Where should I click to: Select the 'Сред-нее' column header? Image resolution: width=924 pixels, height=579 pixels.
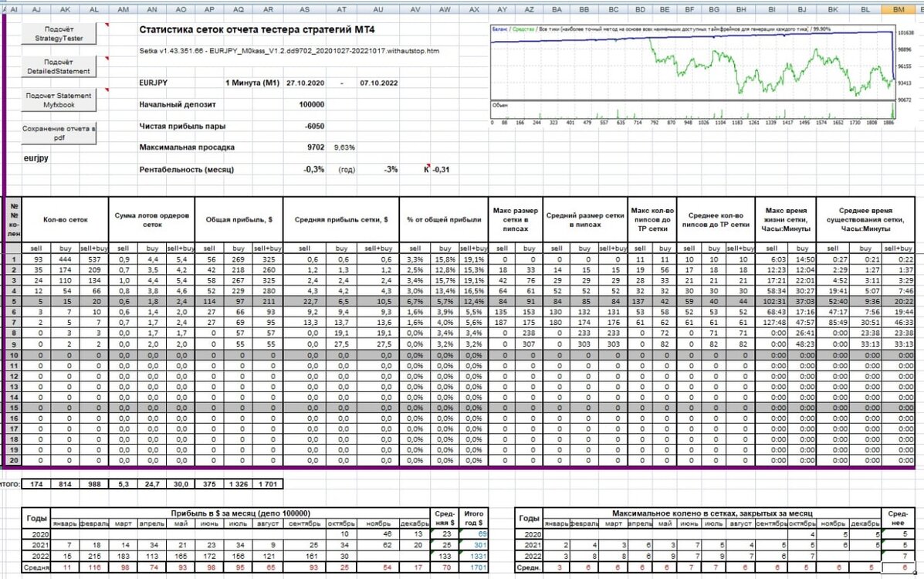click(898, 518)
